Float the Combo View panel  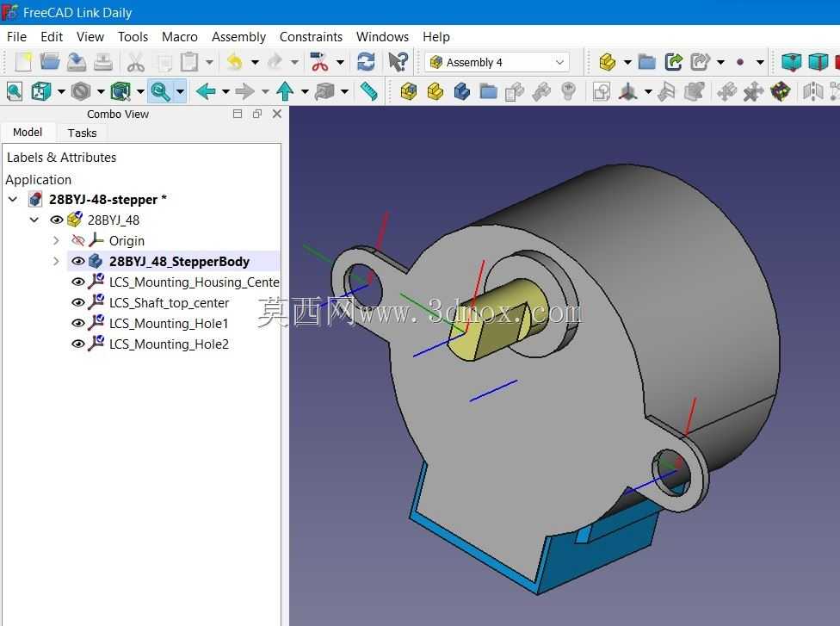tap(257, 114)
